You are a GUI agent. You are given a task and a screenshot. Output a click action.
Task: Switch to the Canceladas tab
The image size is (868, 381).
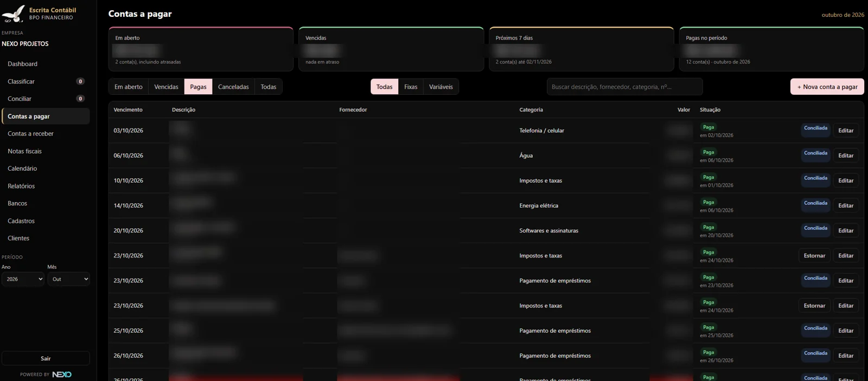coord(233,87)
